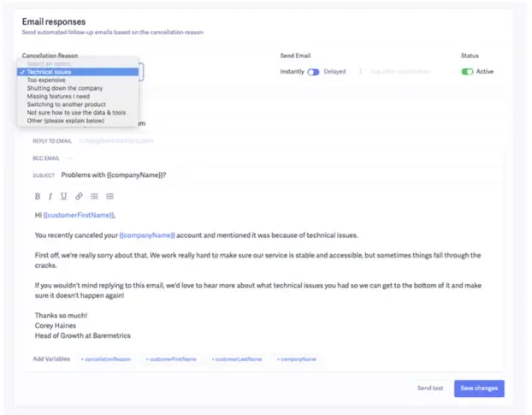
Task: Apply underline formatting in the editor
Action: [63, 196]
